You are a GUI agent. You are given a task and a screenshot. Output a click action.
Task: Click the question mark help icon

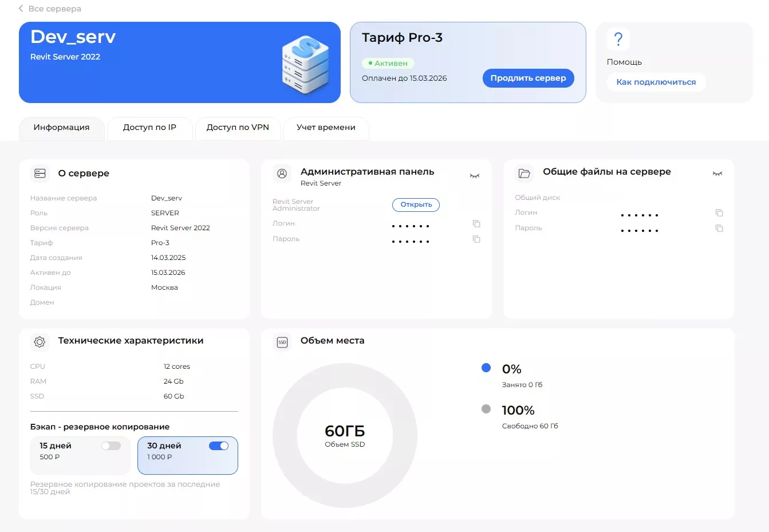pos(618,40)
